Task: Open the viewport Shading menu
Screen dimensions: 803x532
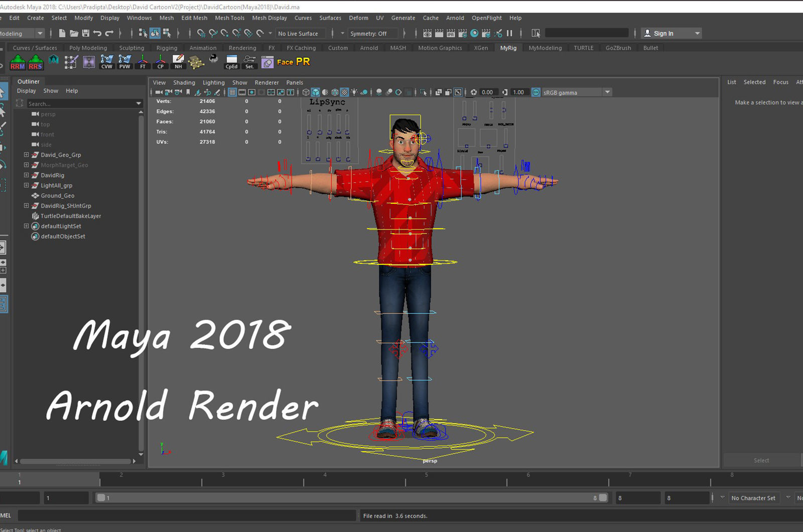Action: (184, 83)
